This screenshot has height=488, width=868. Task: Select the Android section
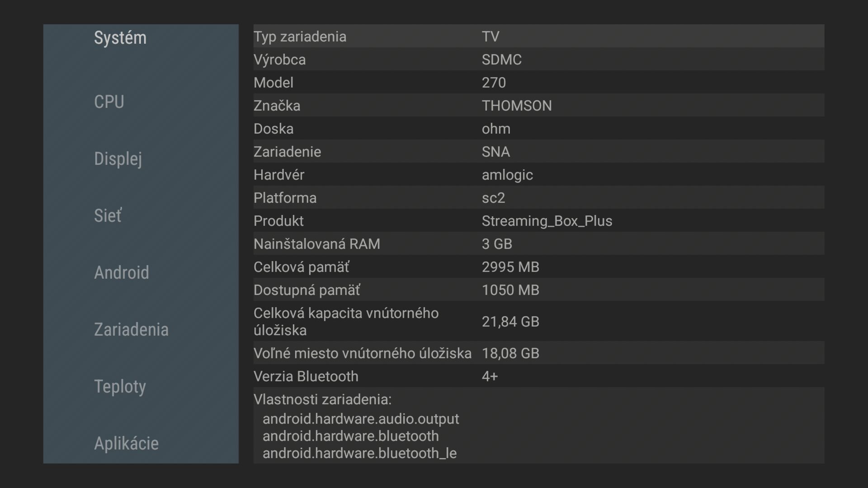(x=121, y=272)
